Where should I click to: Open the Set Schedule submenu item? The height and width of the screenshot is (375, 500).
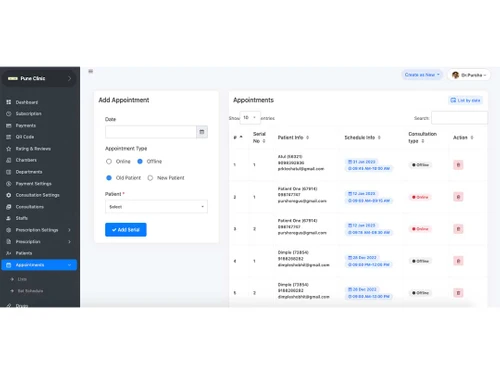[x=30, y=291]
